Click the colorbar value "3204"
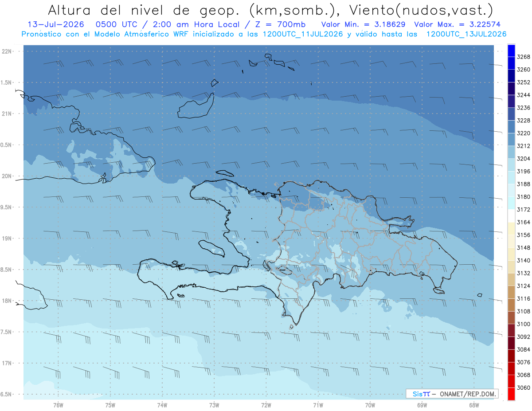The height and width of the screenshot is (411, 532). pyautogui.click(x=524, y=159)
